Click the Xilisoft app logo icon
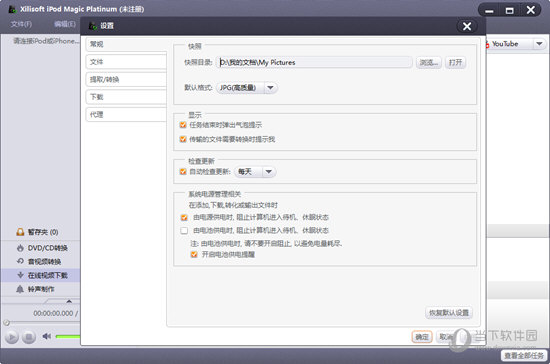Screen dimensions: 550x364 [12, 9]
